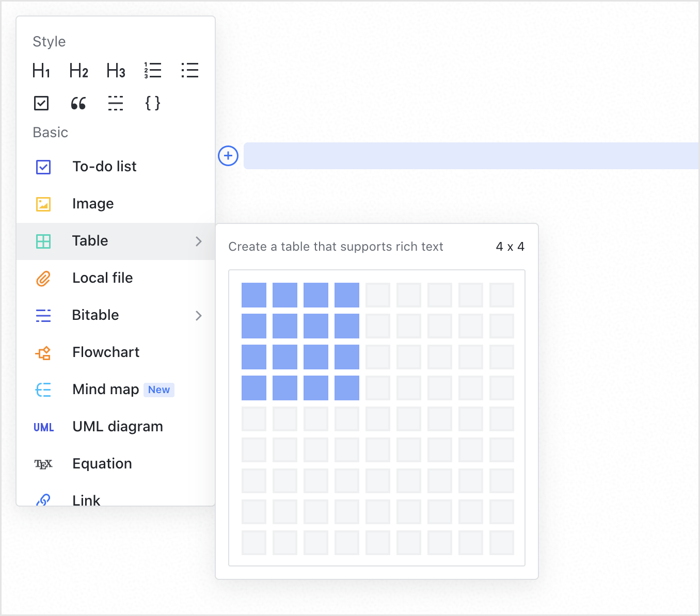
Task: Insert a quote block
Action: click(78, 103)
